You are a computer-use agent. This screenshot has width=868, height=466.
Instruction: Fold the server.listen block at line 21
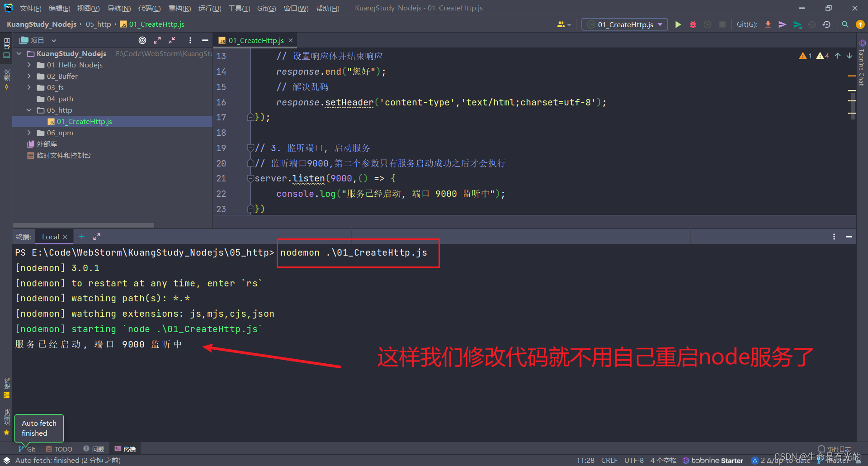250,178
